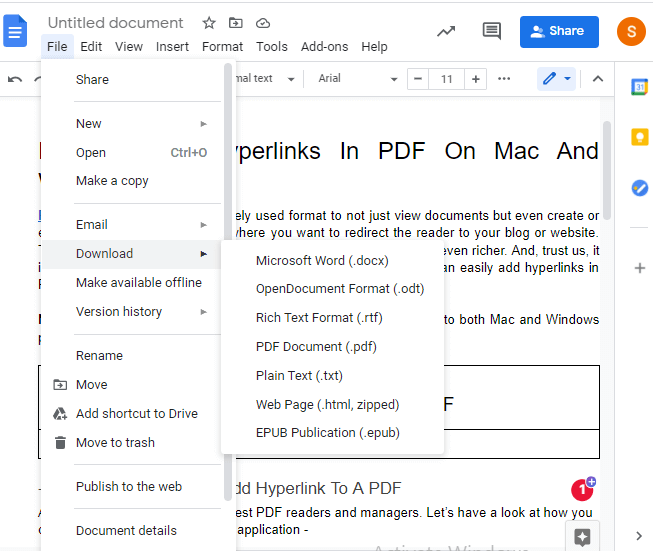
Task: Click the Untitled document title field
Action: tap(115, 23)
